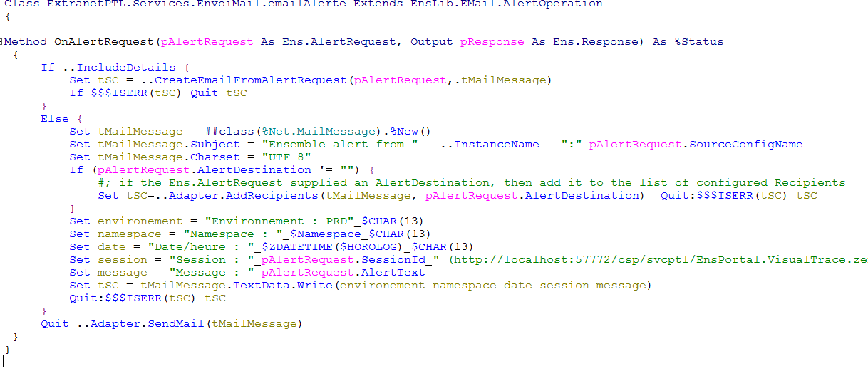Click the pResponse parameter name
This screenshot has height=381, width=868.
pos(492,42)
